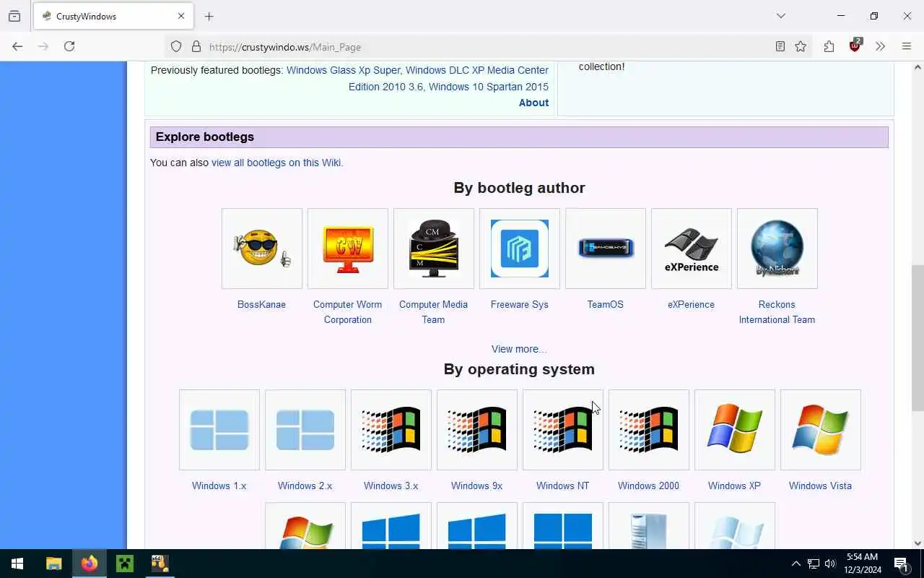Open the Minecraft creeper taskbar icon
This screenshot has height=578, width=924.
(125, 564)
